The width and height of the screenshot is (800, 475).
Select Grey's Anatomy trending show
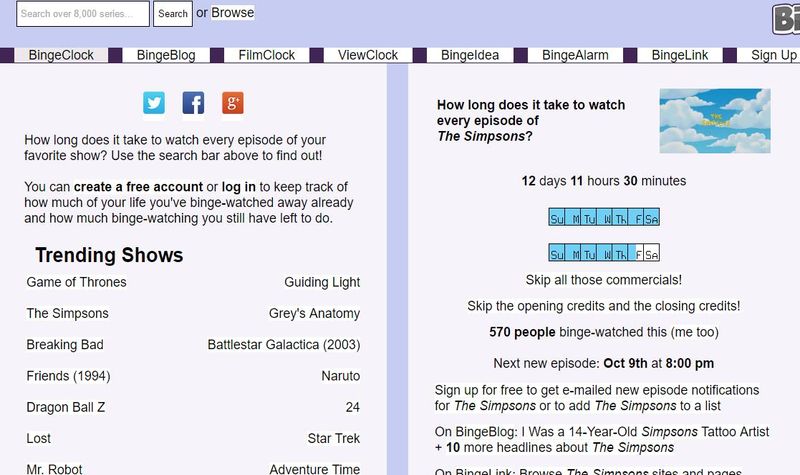(314, 313)
